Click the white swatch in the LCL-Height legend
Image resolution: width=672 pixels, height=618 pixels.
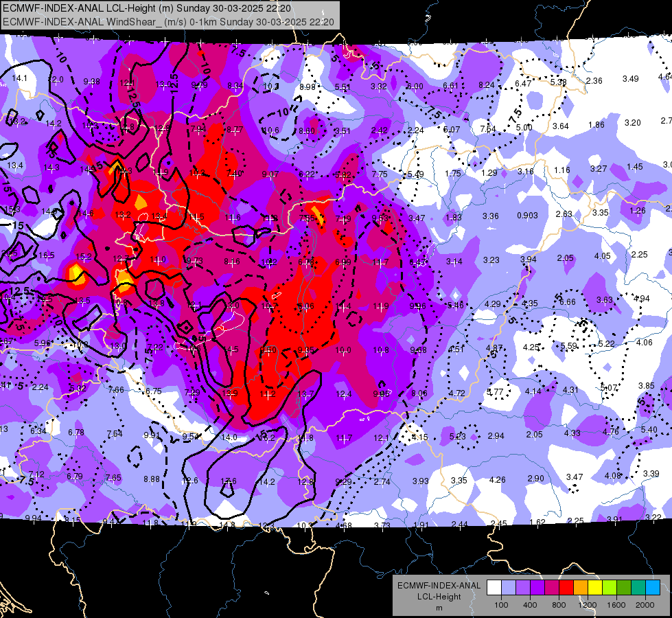[x=494, y=588]
